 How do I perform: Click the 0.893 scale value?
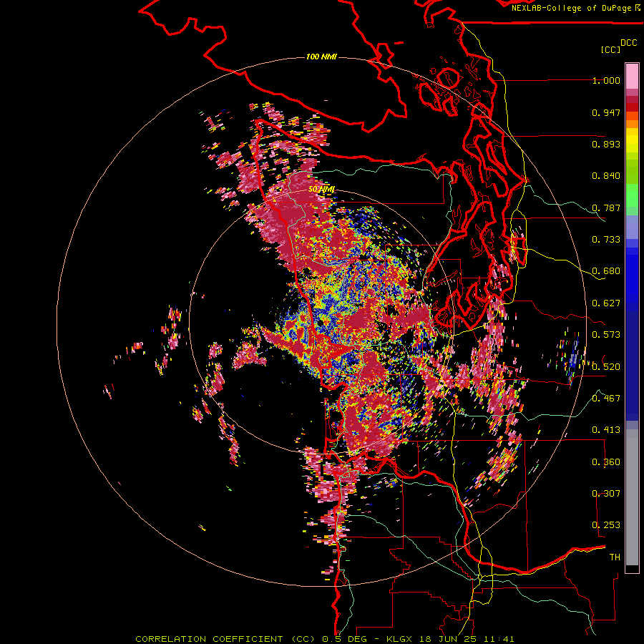pos(606,144)
